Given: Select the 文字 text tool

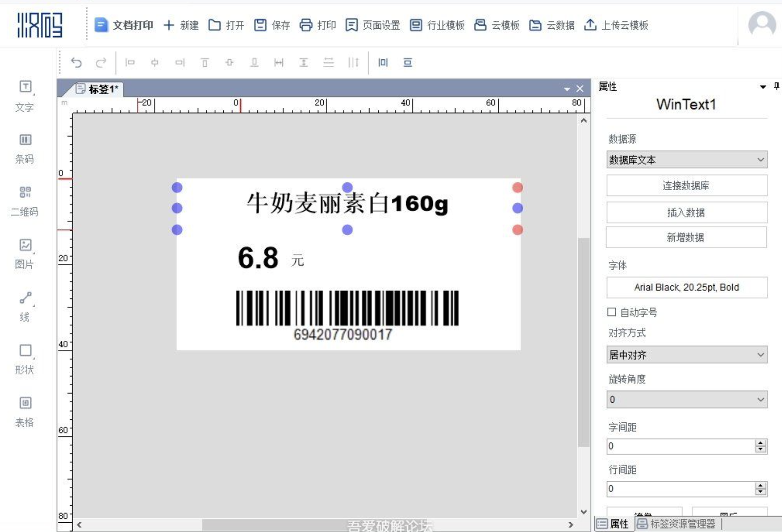Looking at the screenshot, I should [x=25, y=95].
